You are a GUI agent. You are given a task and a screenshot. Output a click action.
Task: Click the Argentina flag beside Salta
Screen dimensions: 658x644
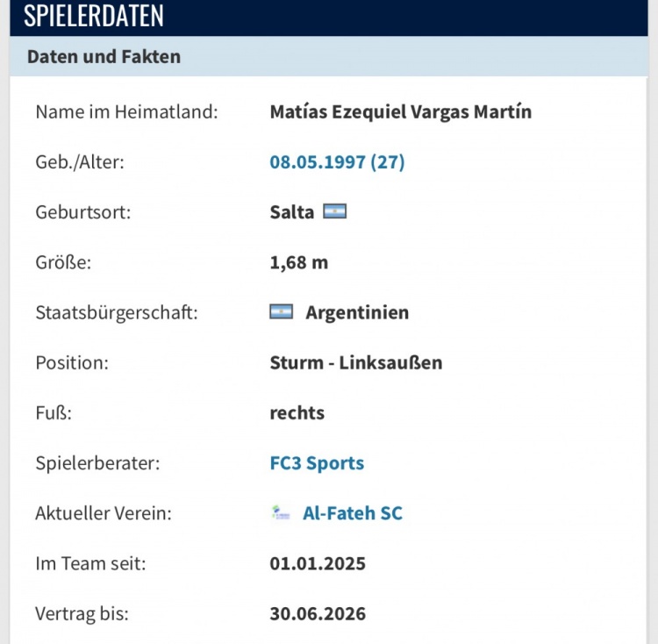point(335,212)
